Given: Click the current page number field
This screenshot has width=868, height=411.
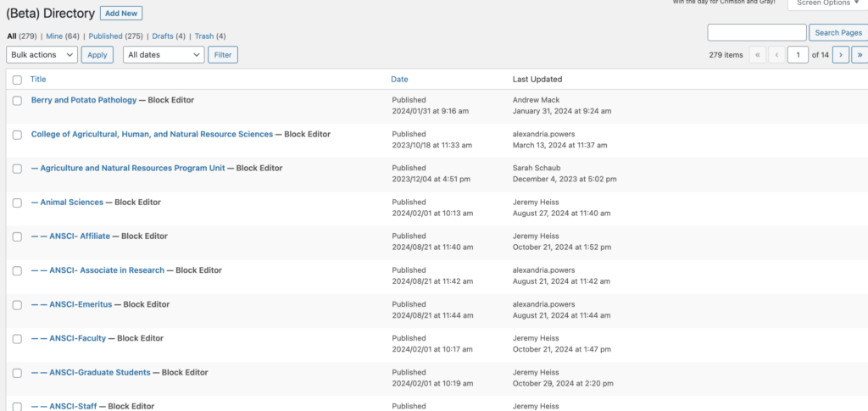Looking at the screenshot, I should pyautogui.click(x=798, y=55).
